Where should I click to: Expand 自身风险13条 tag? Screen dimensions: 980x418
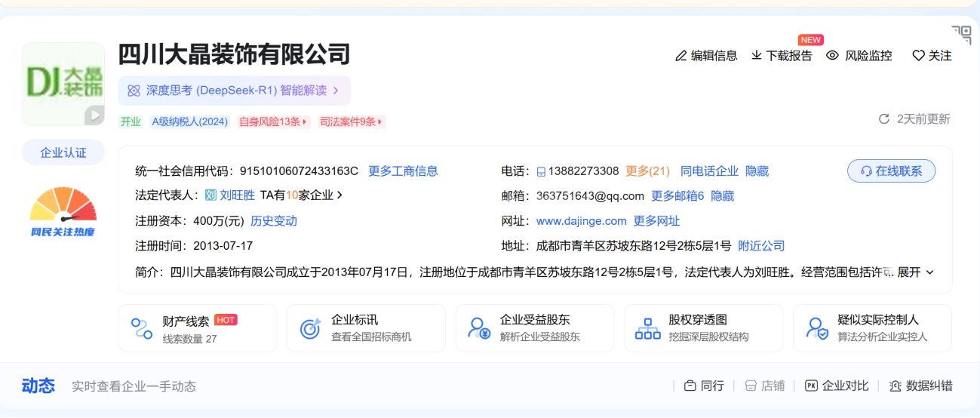273,121
